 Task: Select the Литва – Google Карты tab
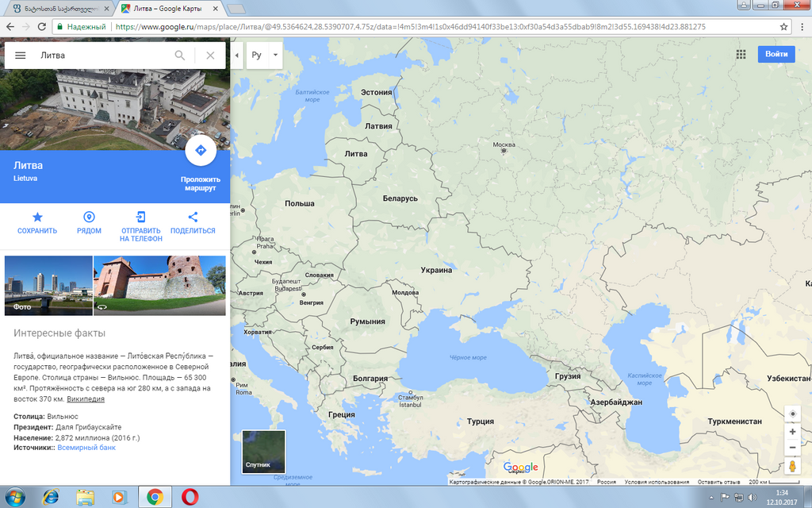pyautogui.click(x=167, y=9)
